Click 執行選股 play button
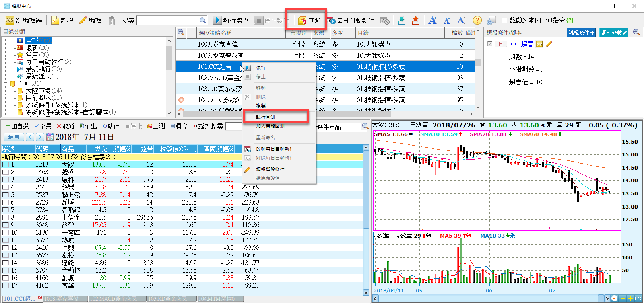 coord(231,20)
